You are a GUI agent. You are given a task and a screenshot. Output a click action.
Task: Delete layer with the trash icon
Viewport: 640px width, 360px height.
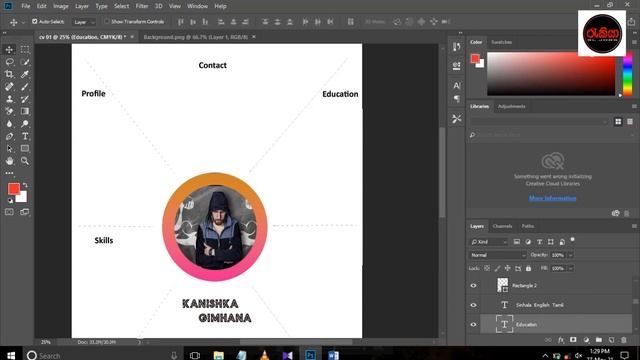tap(624, 340)
